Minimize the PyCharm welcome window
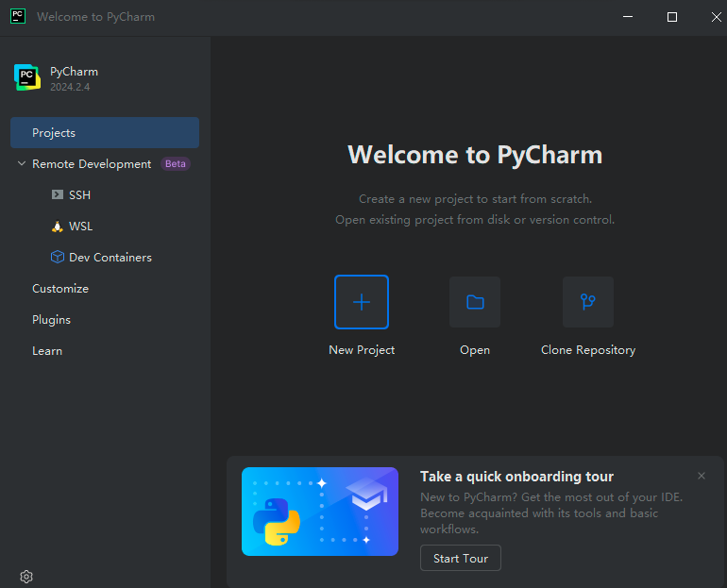The height and width of the screenshot is (588, 727). tap(628, 17)
